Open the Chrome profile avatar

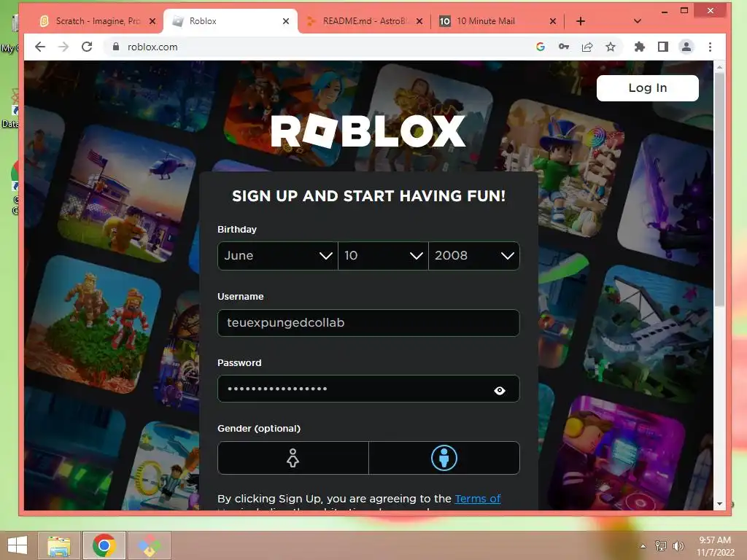(x=686, y=47)
